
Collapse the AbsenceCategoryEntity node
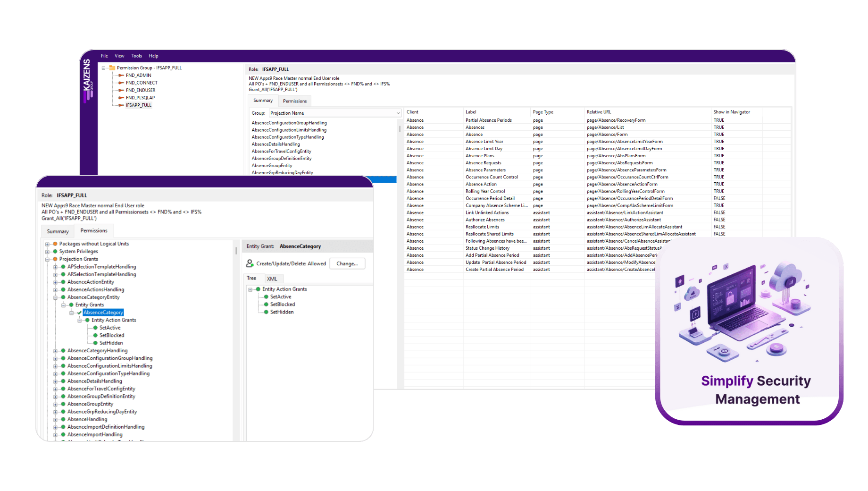pyautogui.click(x=55, y=297)
